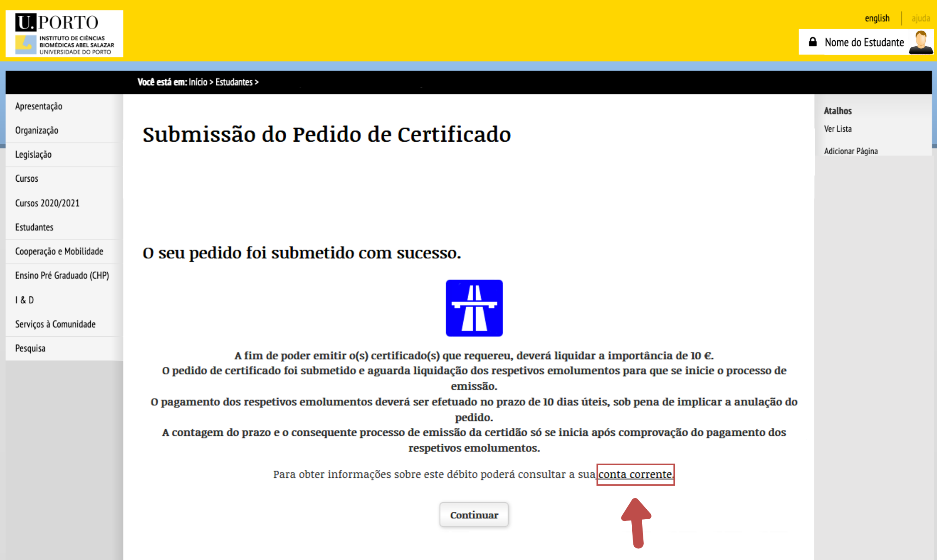Open Cursos in left menu
This screenshot has width=937, height=560.
tap(27, 179)
